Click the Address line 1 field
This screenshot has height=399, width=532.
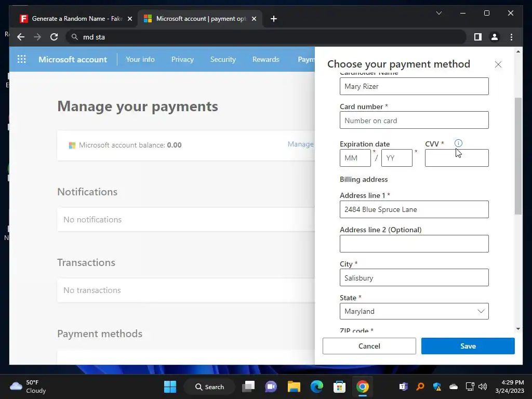click(414, 209)
